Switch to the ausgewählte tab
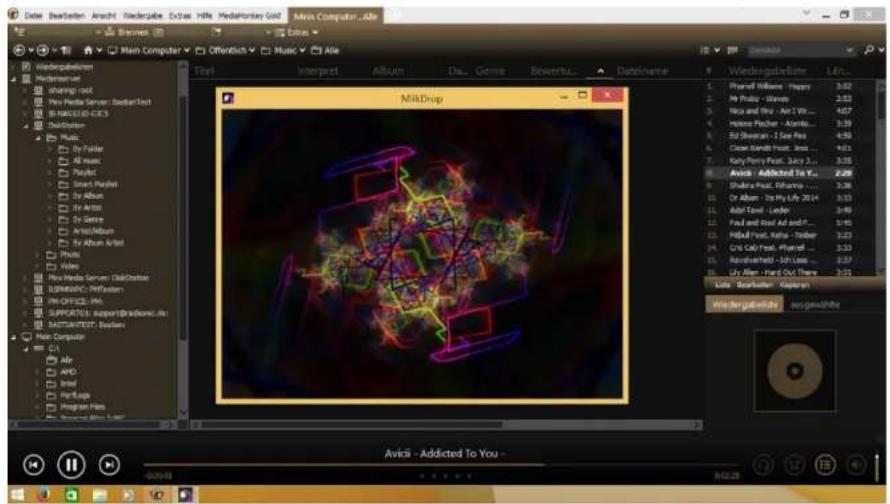890x504 pixels. coord(815,305)
